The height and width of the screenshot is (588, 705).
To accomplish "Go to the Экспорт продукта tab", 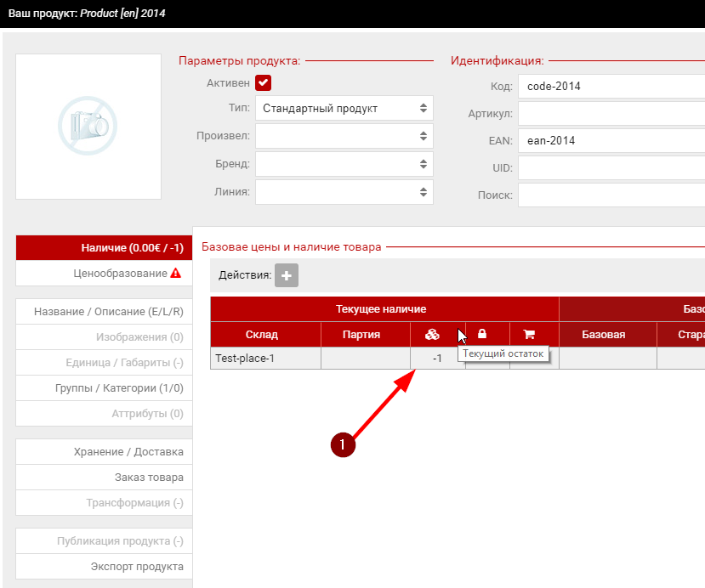I will (136, 567).
